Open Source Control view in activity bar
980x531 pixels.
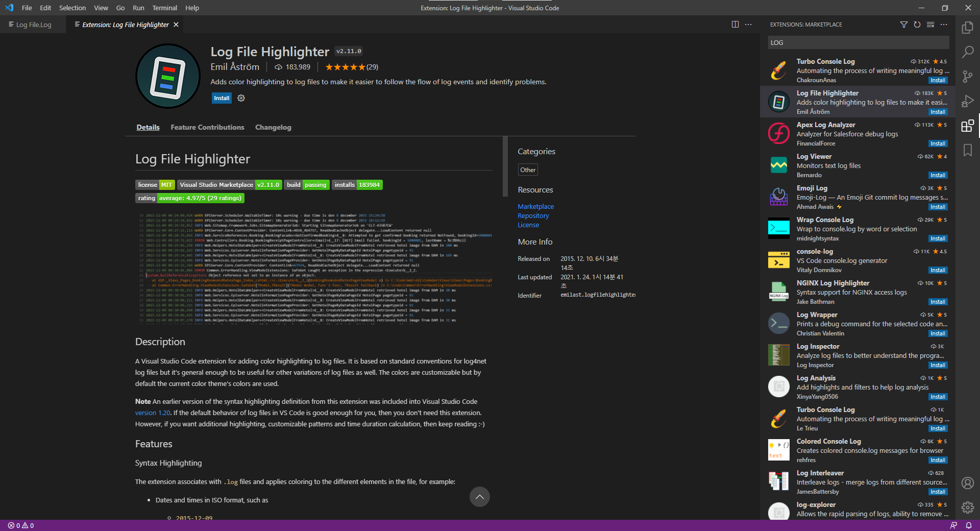[x=967, y=77]
